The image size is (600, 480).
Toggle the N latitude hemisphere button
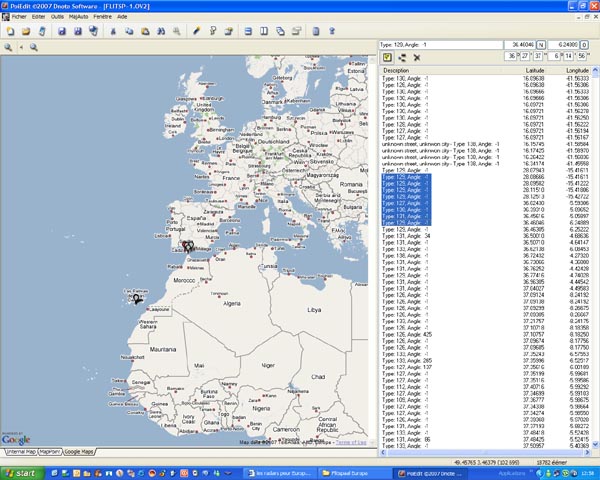[x=543, y=45]
